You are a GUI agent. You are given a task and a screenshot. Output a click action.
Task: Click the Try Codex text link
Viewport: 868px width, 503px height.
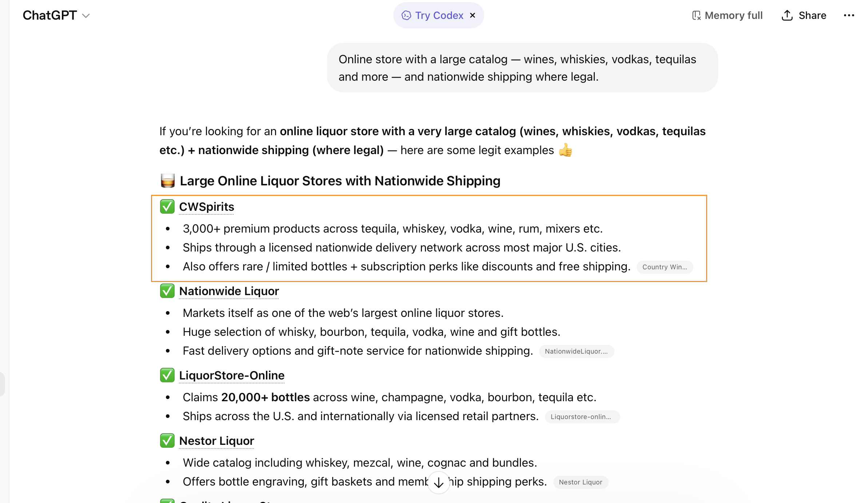point(439,15)
